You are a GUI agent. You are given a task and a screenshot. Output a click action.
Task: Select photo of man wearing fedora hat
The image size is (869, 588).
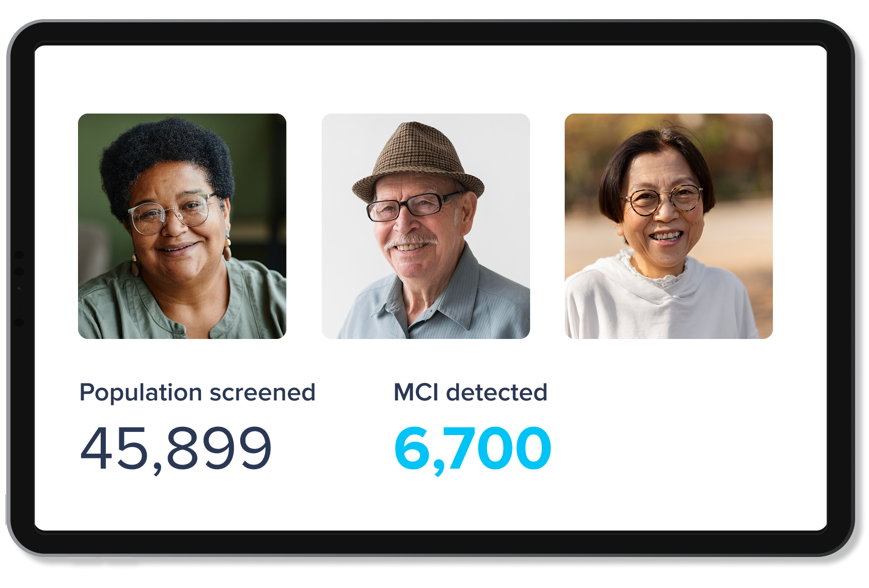point(426,226)
